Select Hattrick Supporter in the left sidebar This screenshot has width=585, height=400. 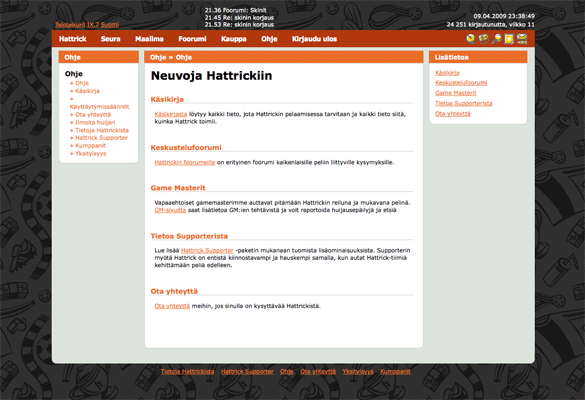(101, 138)
